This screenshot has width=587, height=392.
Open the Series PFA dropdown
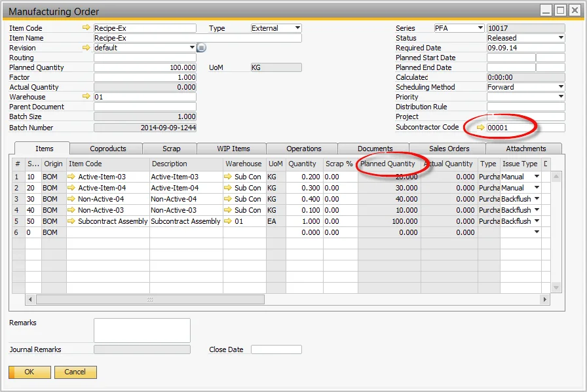[480, 27]
